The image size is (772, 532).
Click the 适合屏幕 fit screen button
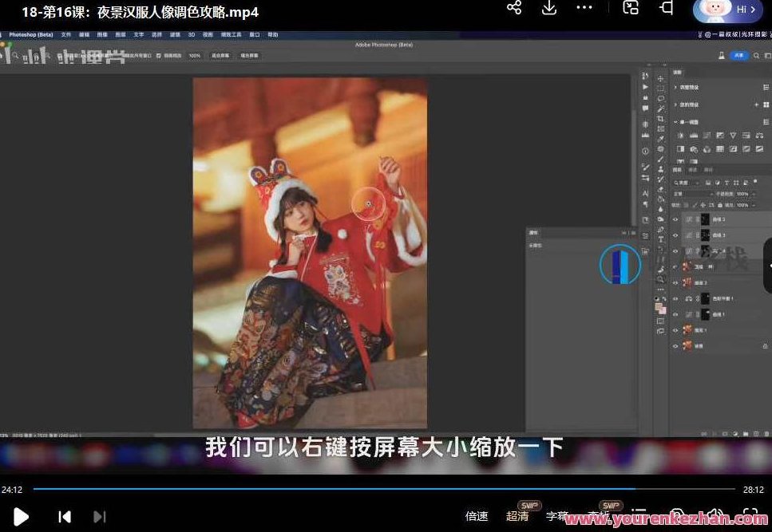coord(220,56)
